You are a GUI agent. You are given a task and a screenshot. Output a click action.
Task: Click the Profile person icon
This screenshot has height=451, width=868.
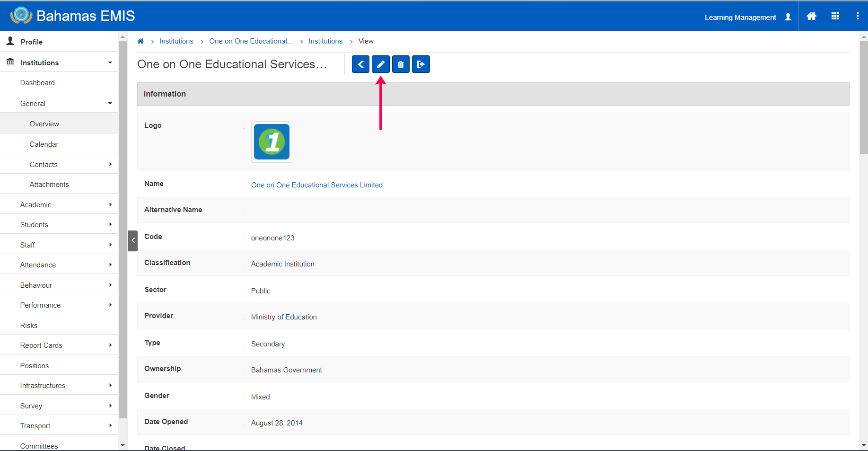[10, 41]
